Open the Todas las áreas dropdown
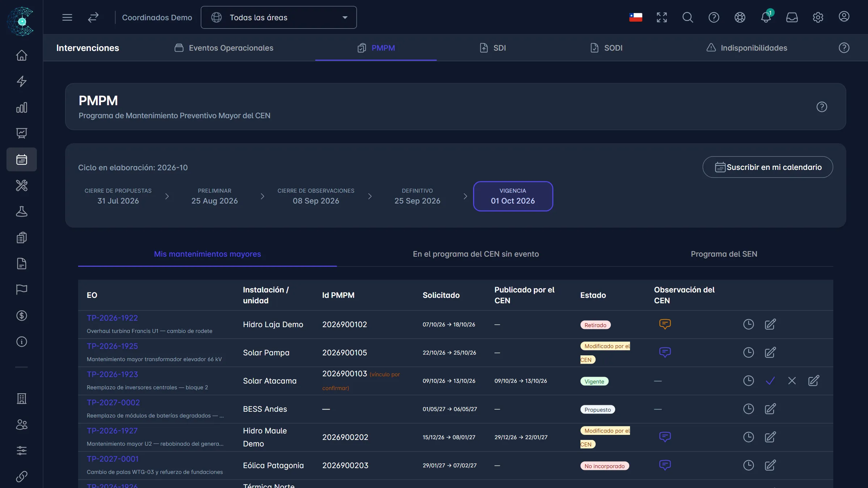Screen dimensions: 868x488 278,17
